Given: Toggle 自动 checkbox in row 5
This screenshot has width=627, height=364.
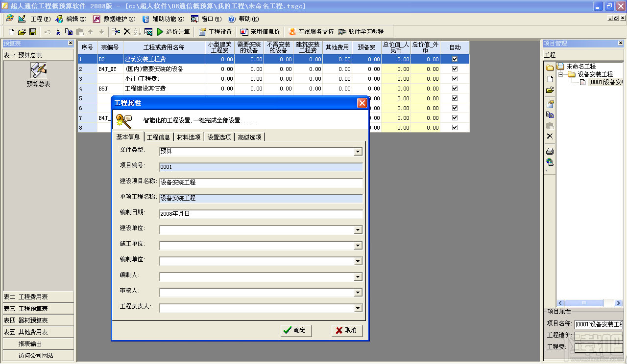Looking at the screenshot, I should point(455,98).
